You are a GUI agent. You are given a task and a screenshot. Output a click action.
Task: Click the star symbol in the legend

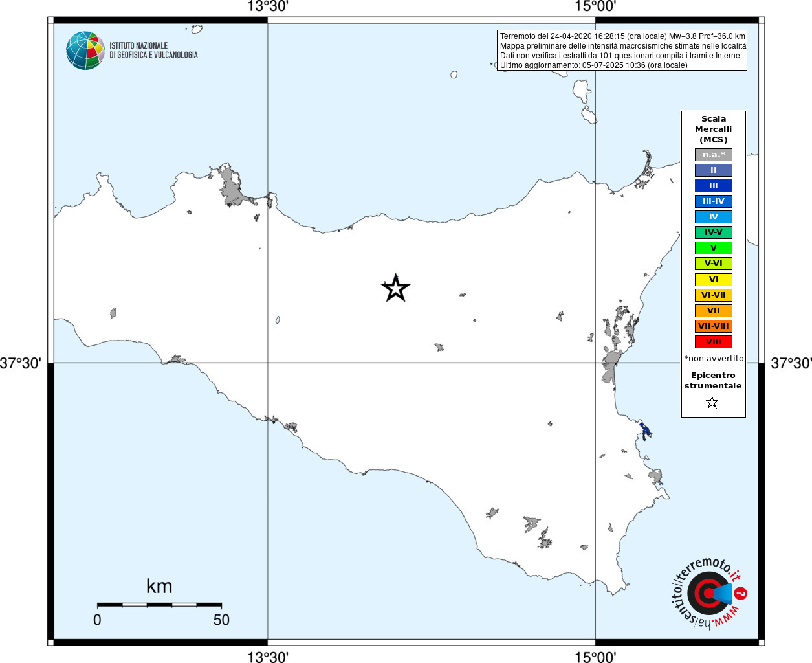click(712, 403)
